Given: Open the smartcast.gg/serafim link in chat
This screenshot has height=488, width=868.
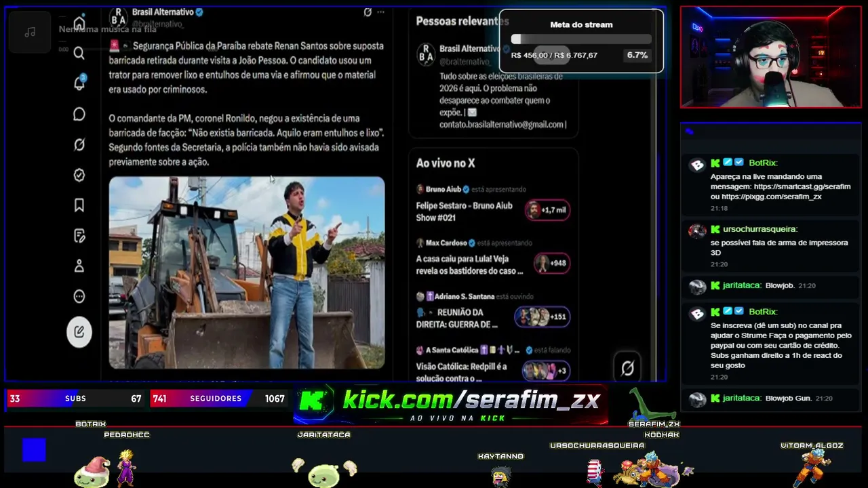Looking at the screenshot, I should 802,186.
